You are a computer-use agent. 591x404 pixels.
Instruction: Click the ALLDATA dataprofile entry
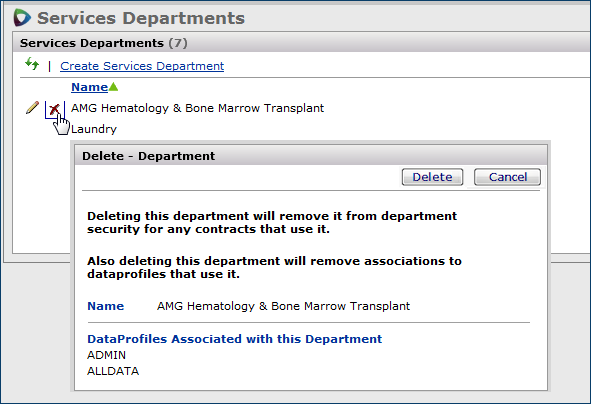tap(113, 371)
